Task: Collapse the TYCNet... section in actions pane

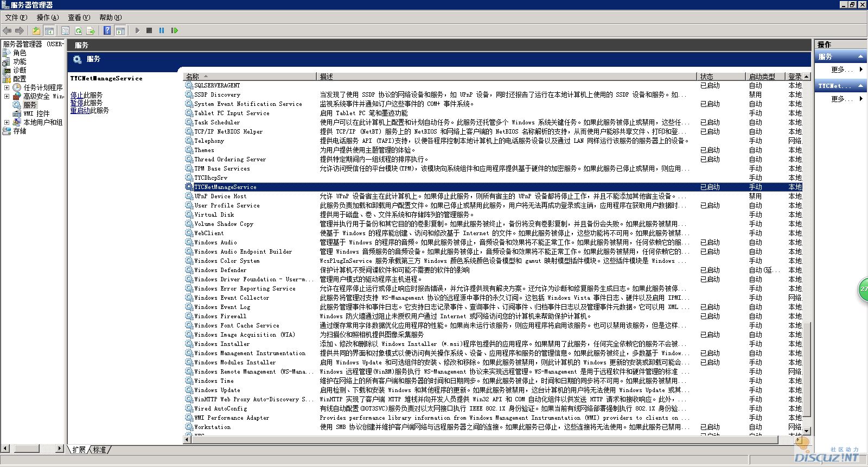Action: tap(860, 86)
